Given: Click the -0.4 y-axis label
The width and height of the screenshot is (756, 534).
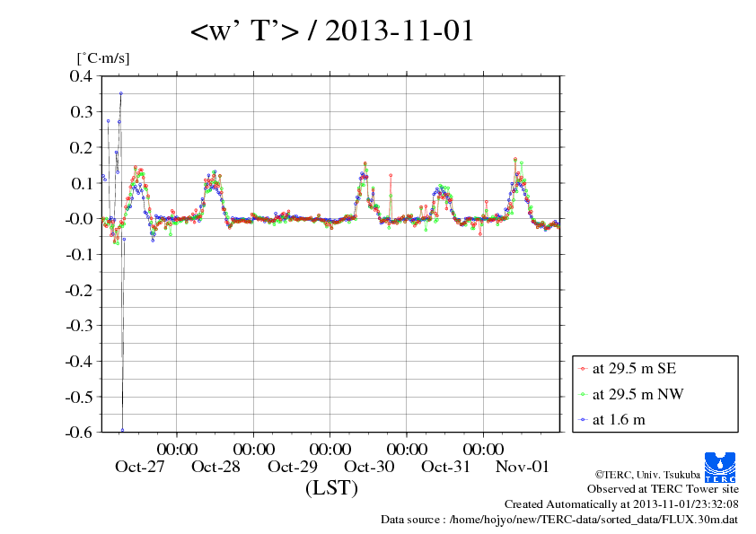Looking at the screenshot, I should tap(79, 361).
